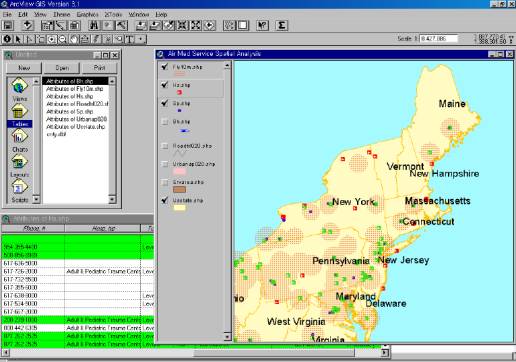
Task: Select 'Attributes of Bh.shp' list item
Action: tap(75, 81)
